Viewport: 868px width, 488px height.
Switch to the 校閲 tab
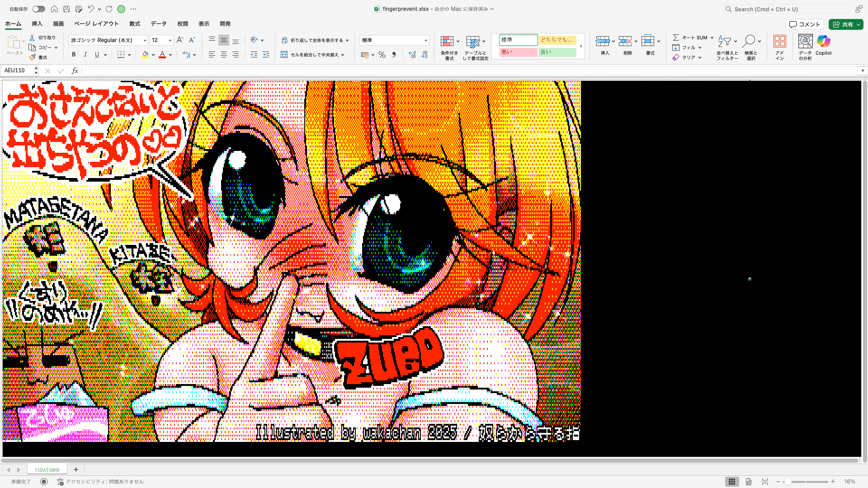183,24
